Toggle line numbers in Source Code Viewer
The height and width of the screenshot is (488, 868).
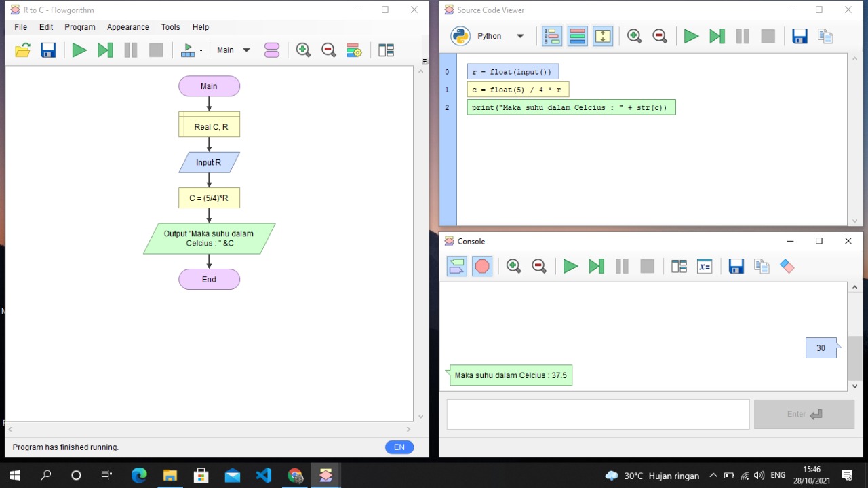pos(551,36)
